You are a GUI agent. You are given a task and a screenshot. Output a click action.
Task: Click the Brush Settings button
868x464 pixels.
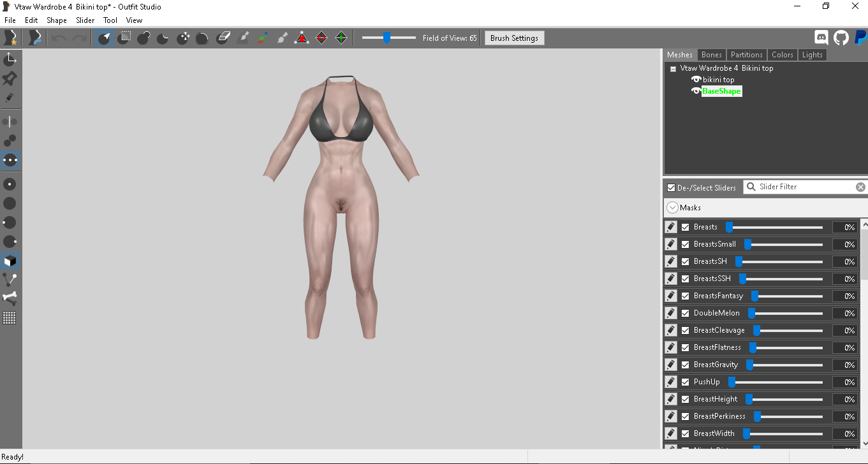[x=514, y=38]
